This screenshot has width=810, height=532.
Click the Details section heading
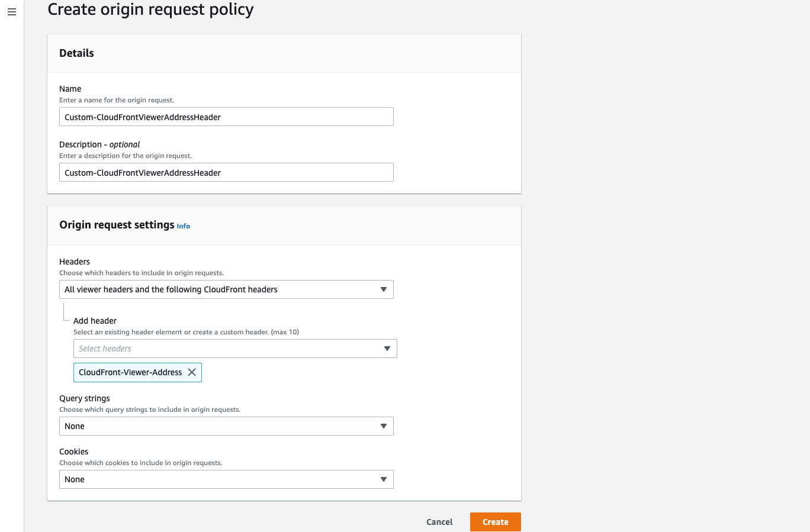pyautogui.click(x=76, y=53)
